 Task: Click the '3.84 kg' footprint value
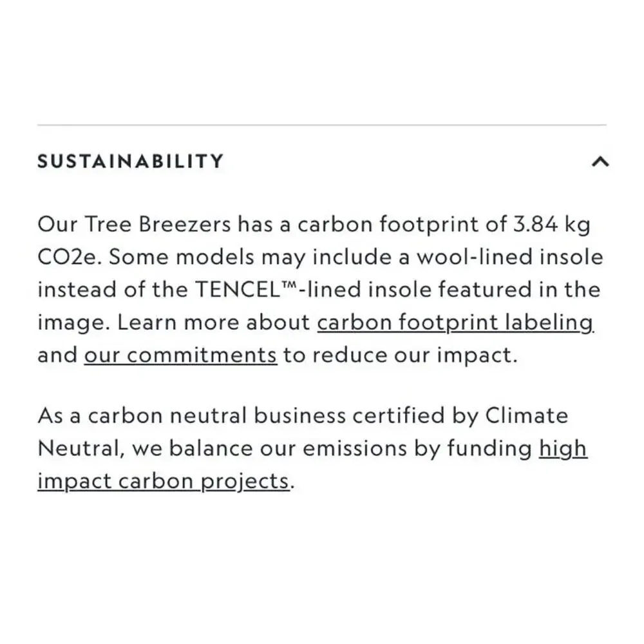[552, 225]
